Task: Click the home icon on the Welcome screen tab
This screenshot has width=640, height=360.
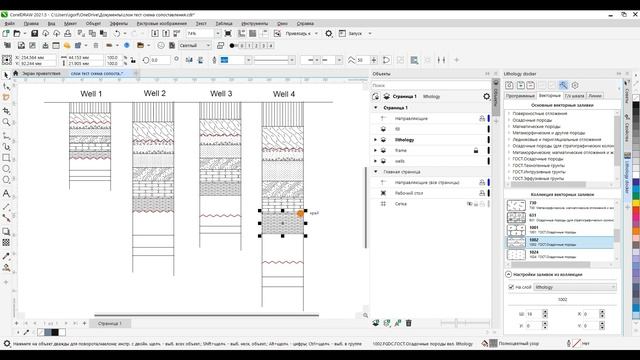Action: click(16, 73)
